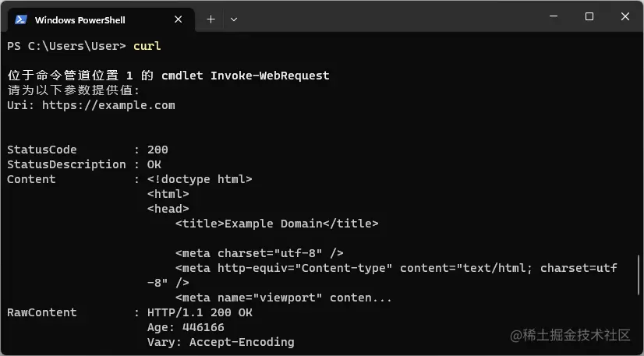
Task: Expand the new-tab profile dropdown chevron
Action: pos(234,19)
